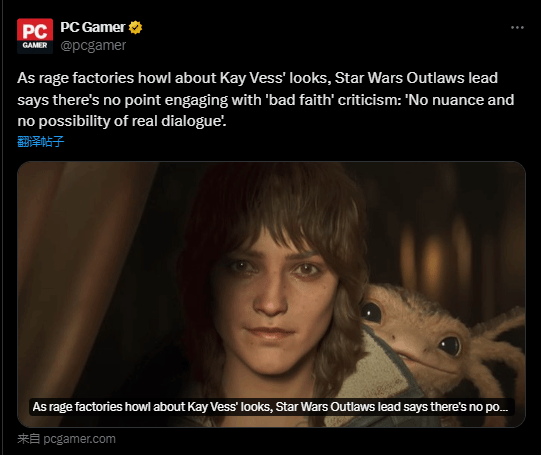Image resolution: width=541 pixels, height=455 pixels.
Task: Open the article preview image card
Action: pyautogui.click(x=271, y=294)
